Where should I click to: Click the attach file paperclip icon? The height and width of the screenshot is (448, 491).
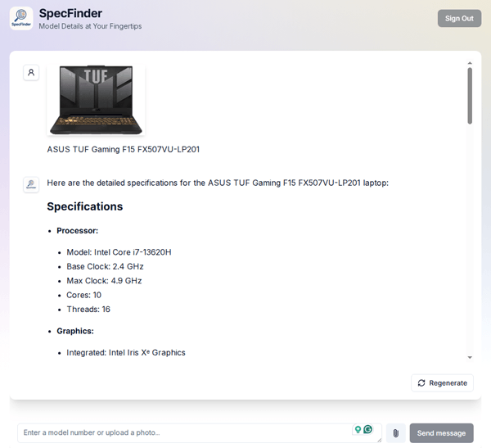[396, 433]
